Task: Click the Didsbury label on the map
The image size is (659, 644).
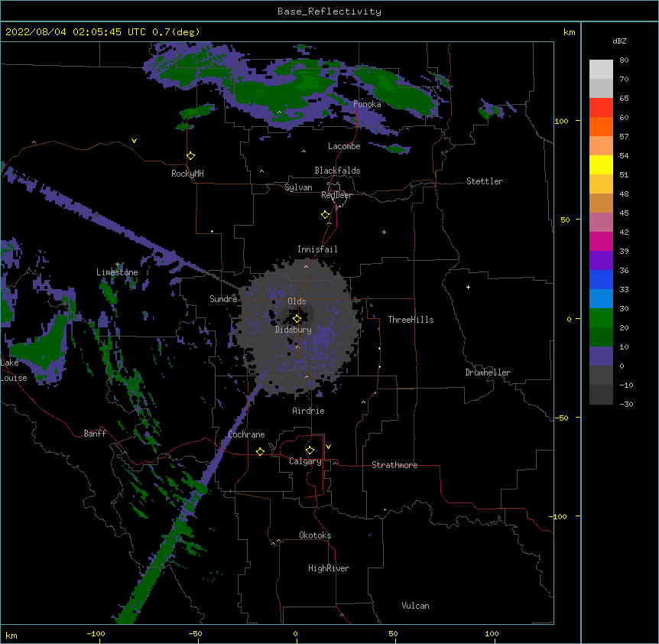Action: coord(294,330)
